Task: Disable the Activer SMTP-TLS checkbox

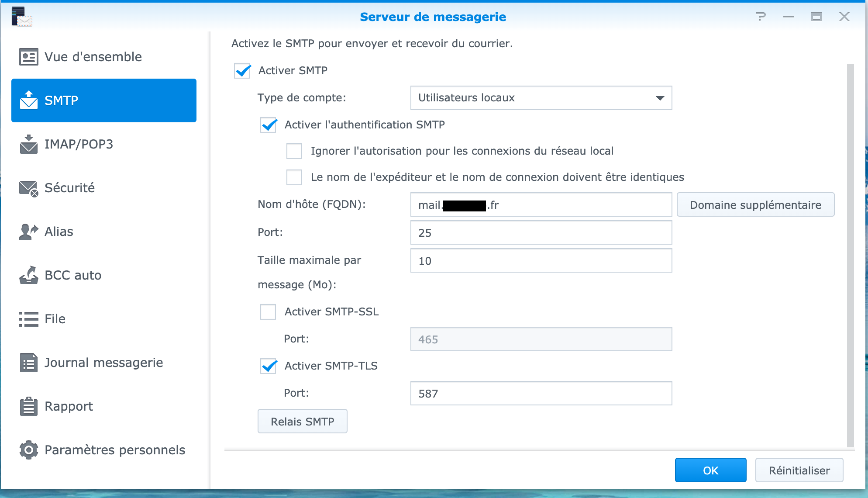Action: point(269,366)
